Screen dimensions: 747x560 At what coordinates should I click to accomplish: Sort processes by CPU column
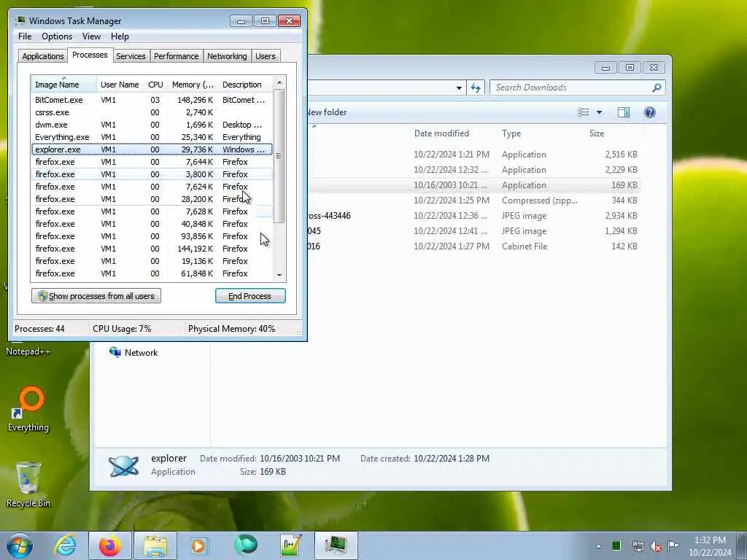[155, 85]
